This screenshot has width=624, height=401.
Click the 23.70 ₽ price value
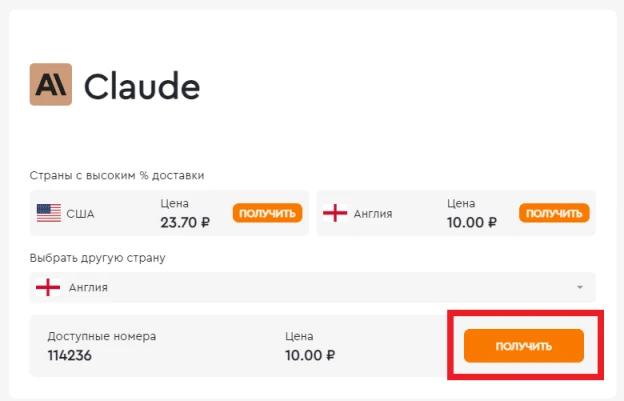pyautogui.click(x=185, y=222)
